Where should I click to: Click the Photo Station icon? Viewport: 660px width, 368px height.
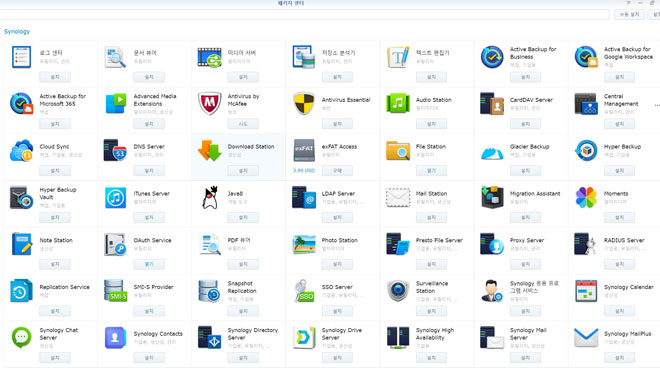(x=303, y=245)
